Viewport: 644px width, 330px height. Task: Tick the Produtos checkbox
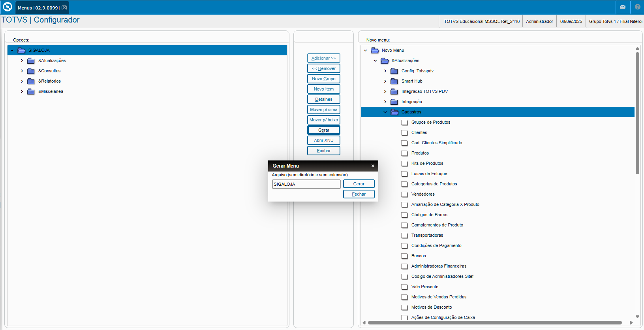point(404,153)
